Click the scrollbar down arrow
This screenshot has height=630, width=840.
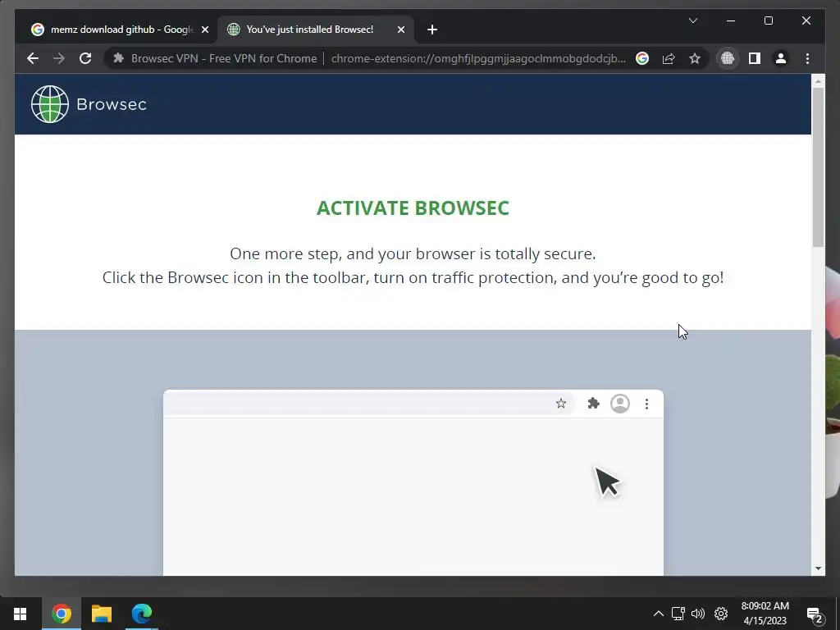(818, 568)
